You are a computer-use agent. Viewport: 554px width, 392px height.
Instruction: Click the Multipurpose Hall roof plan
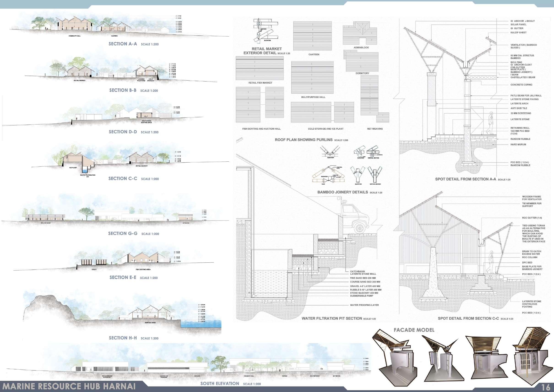click(x=313, y=77)
